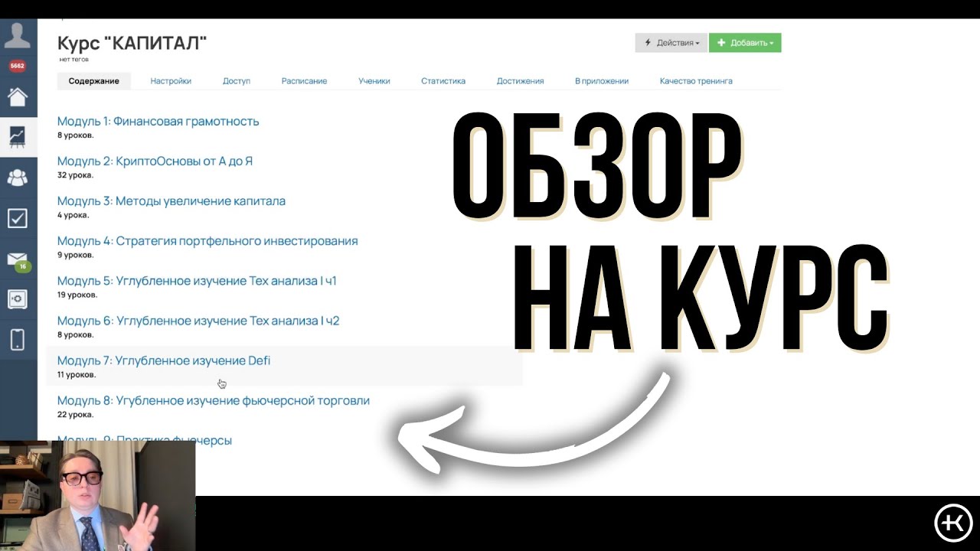Viewport: 980px width, 551px height.
Task: Open Модуль 1: Финансовая грамотность
Action: pos(158,121)
